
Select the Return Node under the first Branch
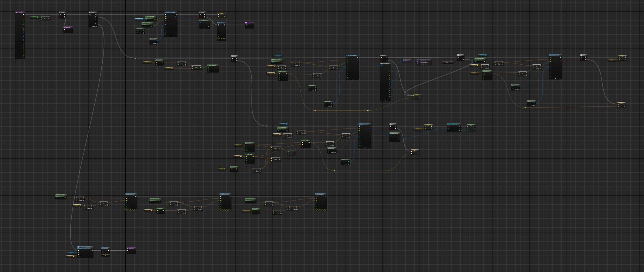pos(68,30)
